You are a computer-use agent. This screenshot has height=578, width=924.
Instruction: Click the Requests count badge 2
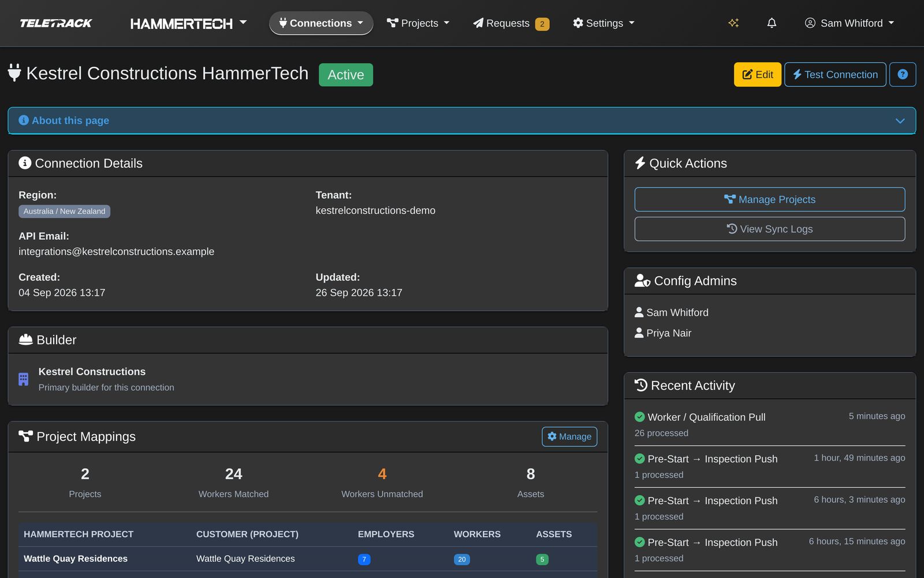(542, 24)
